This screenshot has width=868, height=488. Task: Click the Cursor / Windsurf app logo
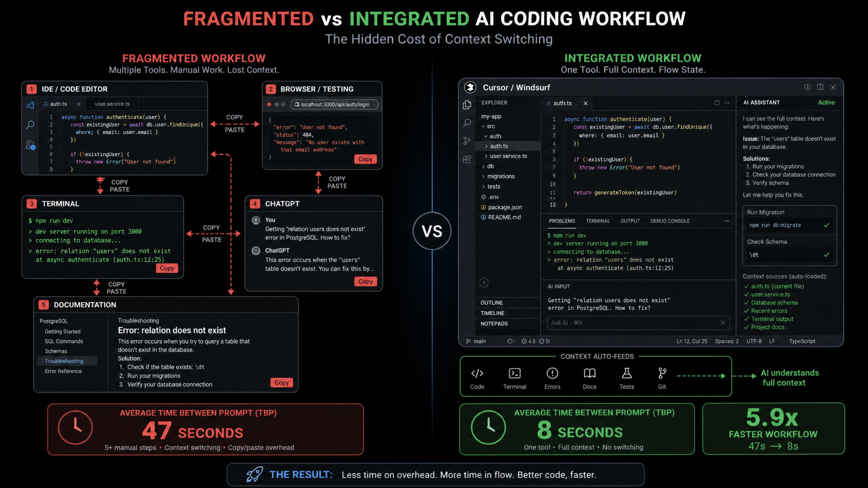(470, 87)
